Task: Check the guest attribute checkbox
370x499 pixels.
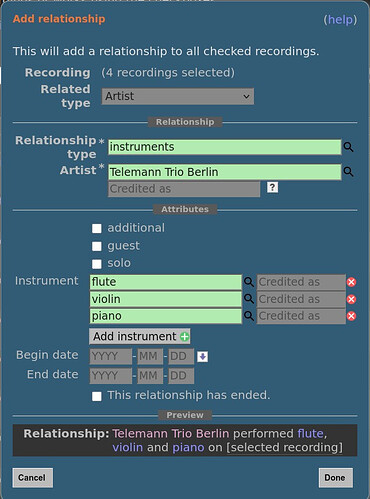Action: coord(97,246)
